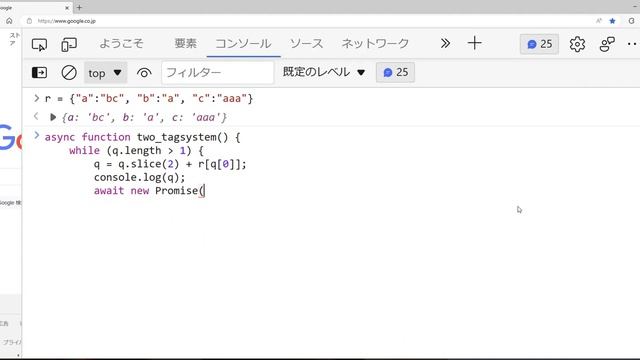Open the 既定のレベル log level dropdown
Screen dimensions: 640x360
pos(324,72)
